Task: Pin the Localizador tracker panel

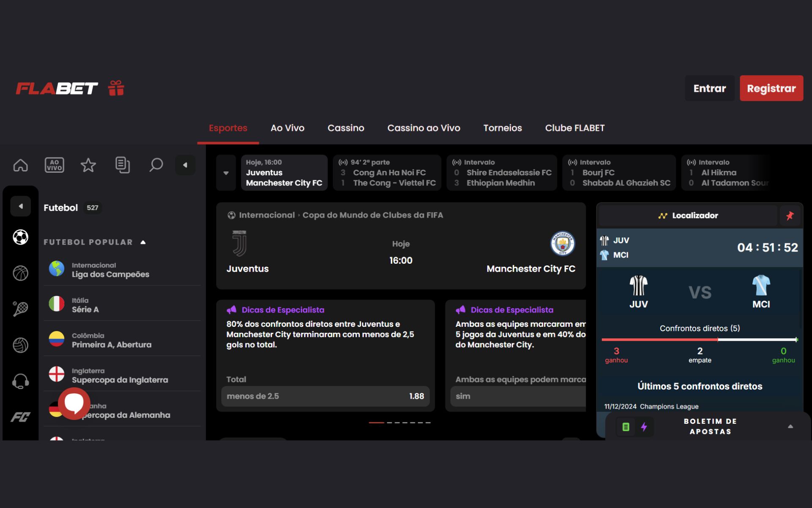Action: pos(790,216)
